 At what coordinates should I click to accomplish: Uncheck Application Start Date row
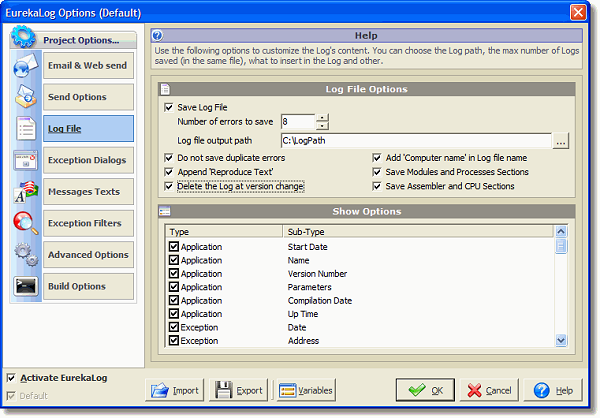[x=174, y=247]
